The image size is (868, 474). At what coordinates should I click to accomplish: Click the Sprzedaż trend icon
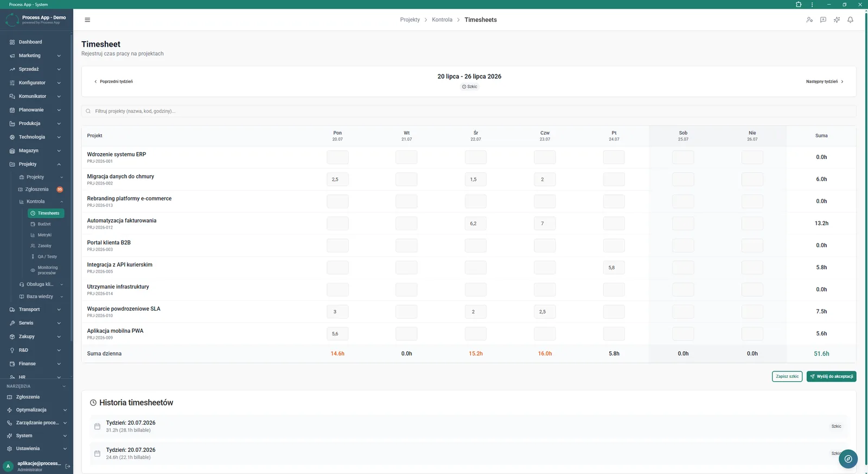pyautogui.click(x=12, y=69)
